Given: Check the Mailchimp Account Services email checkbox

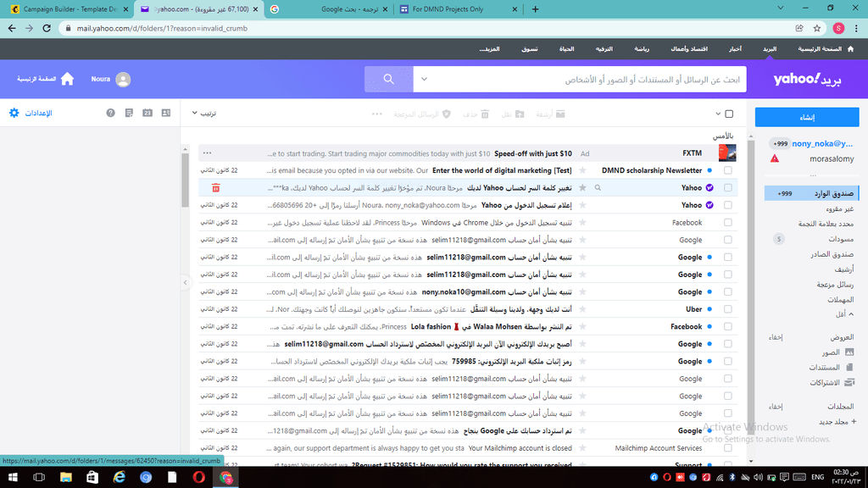Looking at the screenshot, I should coord(728,448).
